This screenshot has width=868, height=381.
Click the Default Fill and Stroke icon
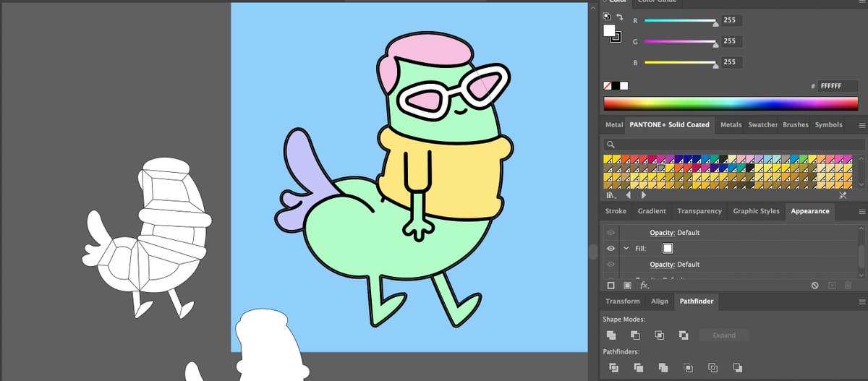pos(606,17)
